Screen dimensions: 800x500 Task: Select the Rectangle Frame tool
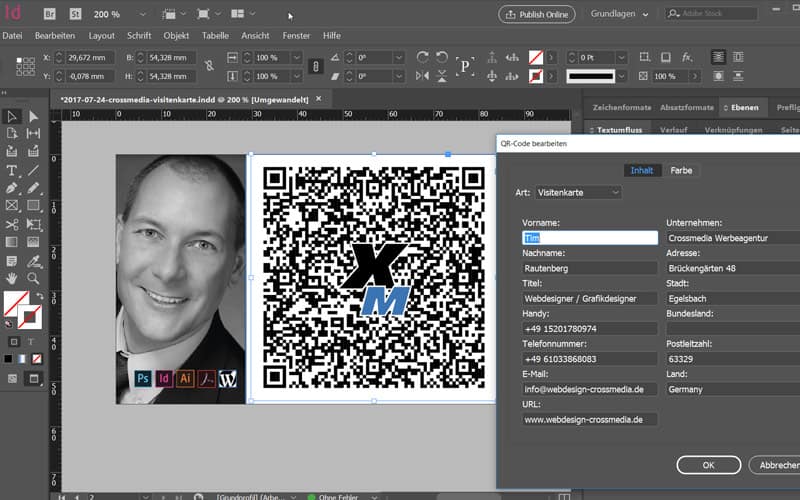coord(12,206)
